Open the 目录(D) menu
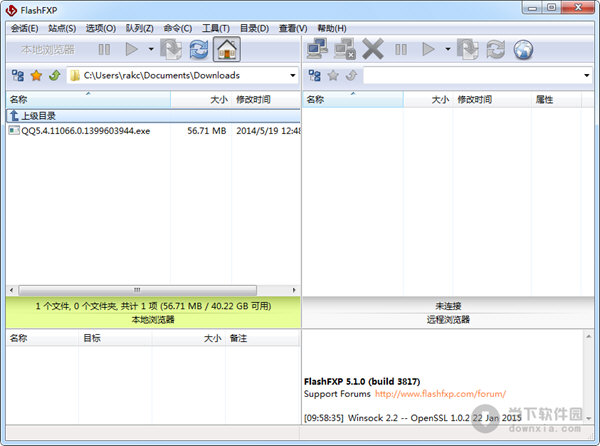Image resolution: width=600 pixels, height=446 pixels. point(254,28)
